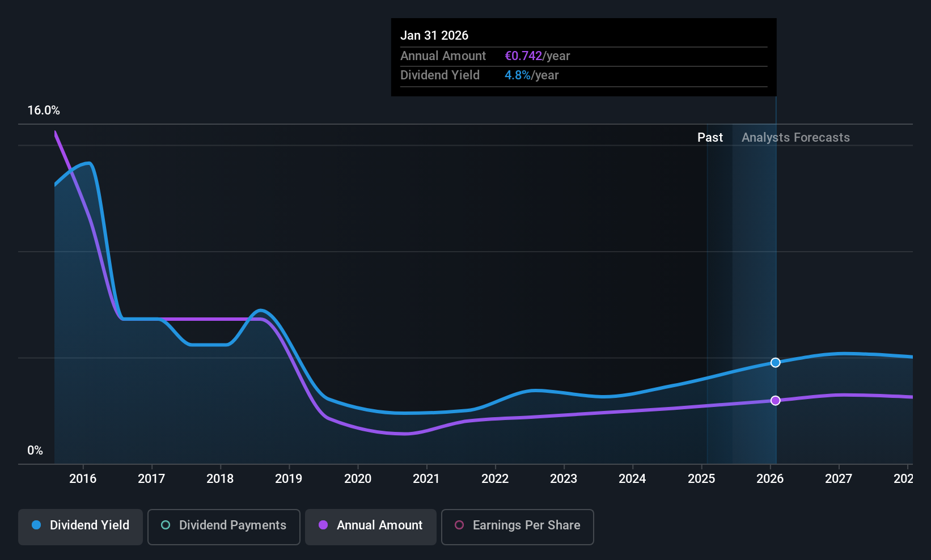Click the Jan 31 2026 tooltip date
The image size is (931, 560).
(434, 36)
